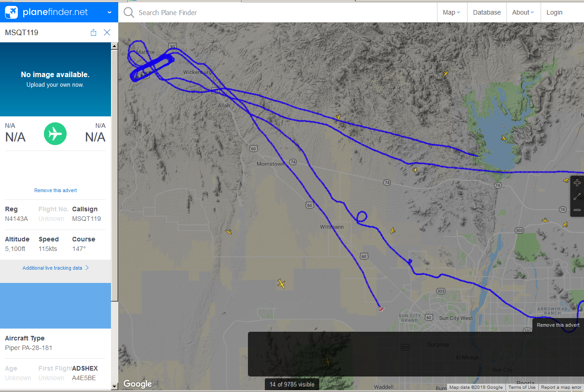Share flight MSQT119 via share icon
This screenshot has width=584, height=392.
(94, 32)
